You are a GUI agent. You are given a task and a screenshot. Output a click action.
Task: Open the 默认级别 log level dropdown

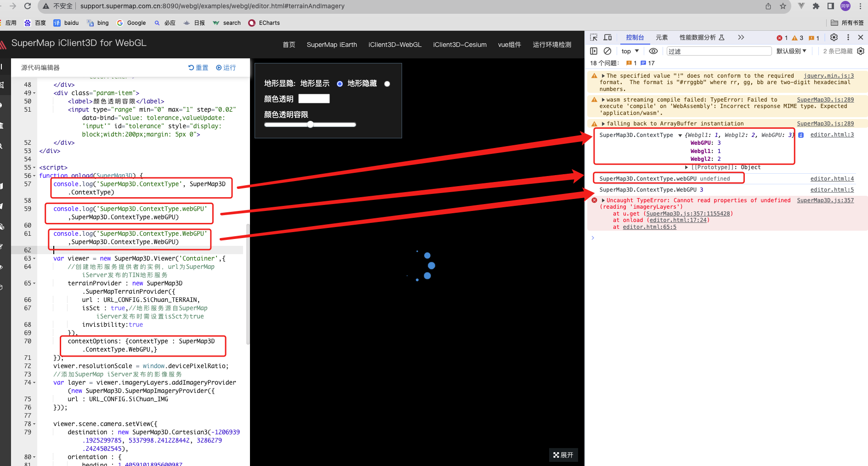791,51
